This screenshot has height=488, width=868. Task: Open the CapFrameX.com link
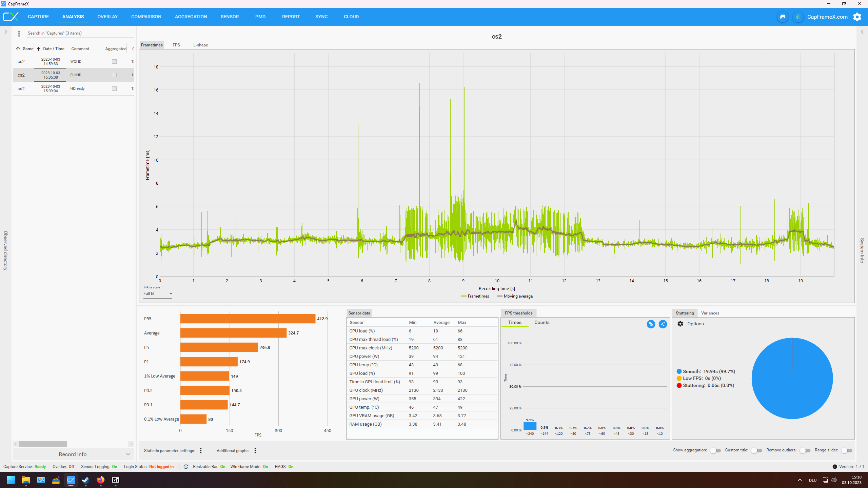click(827, 17)
